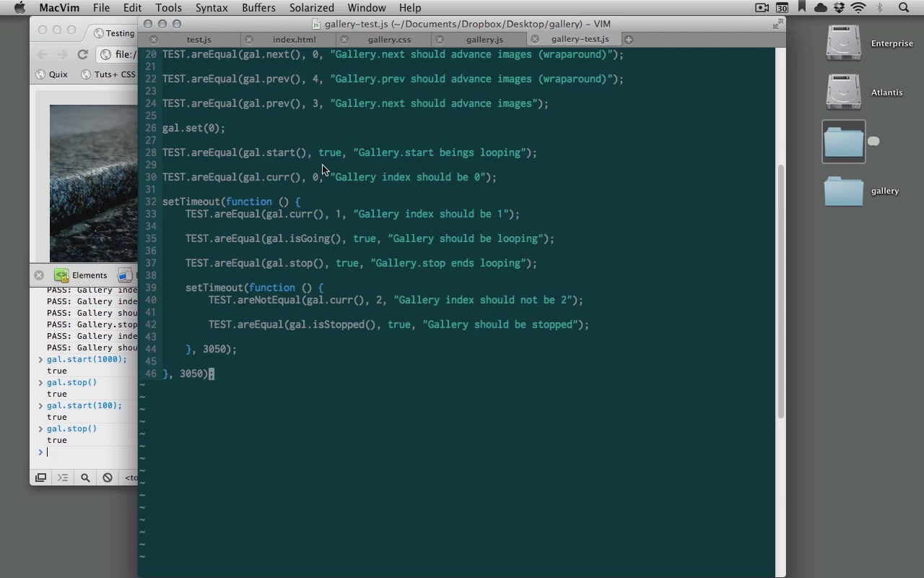Click code line 32 setTimeout(function () {
Screen dimensions: 924x578
[x=231, y=202]
